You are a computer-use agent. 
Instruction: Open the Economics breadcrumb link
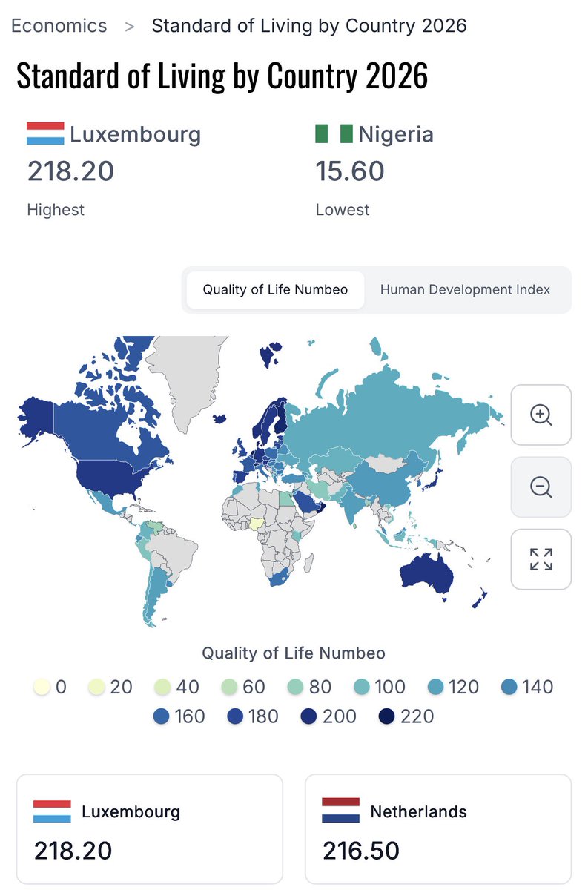(x=59, y=26)
